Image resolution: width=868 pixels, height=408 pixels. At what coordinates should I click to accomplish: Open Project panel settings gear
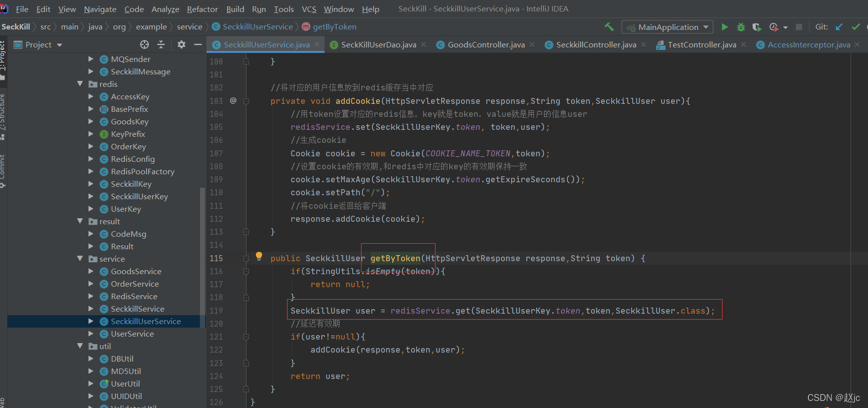pyautogui.click(x=181, y=44)
